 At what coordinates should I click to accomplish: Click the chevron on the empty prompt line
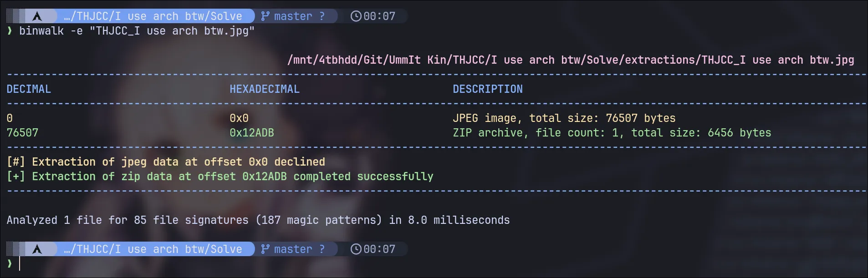pos(10,263)
